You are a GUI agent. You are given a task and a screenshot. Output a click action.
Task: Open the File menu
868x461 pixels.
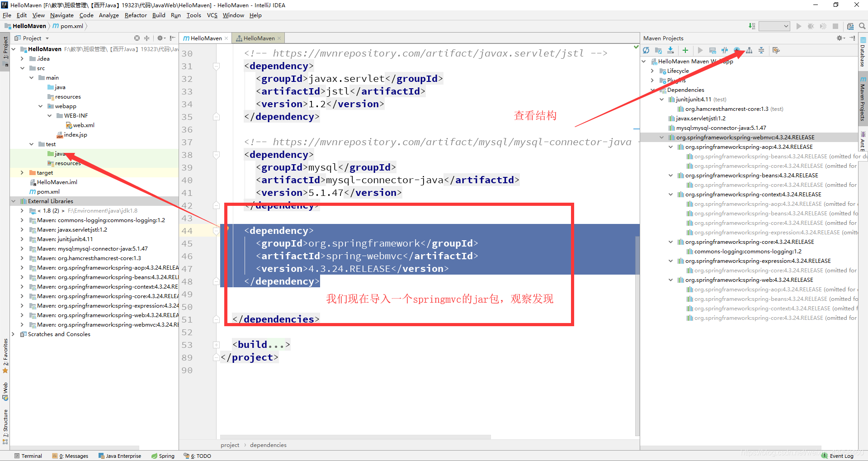point(7,15)
